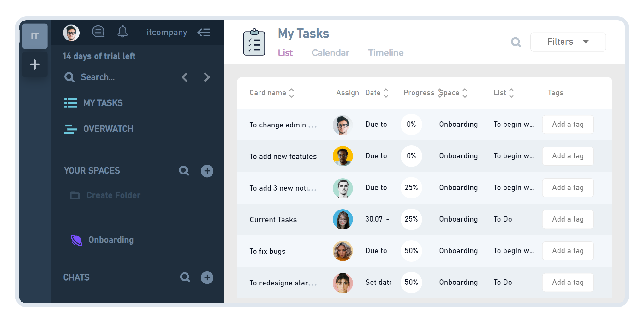Sort the Date column
This screenshot has width=644, height=323.
[x=386, y=93]
